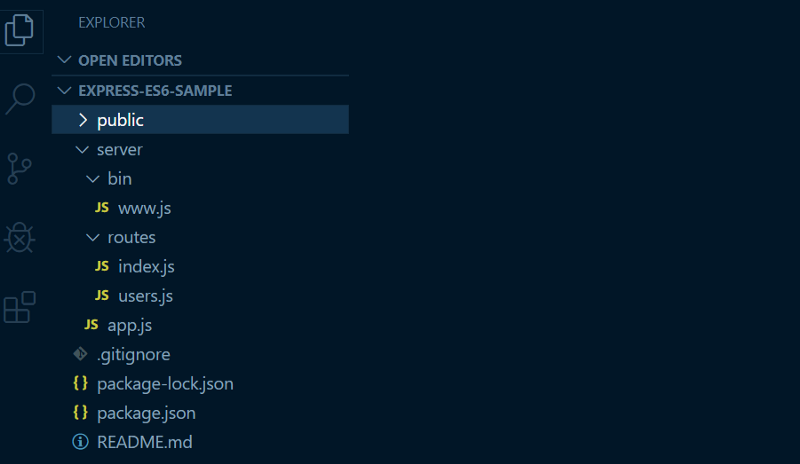800x464 pixels.
Task: Open the Extensions blocks icon
Action: [19, 307]
